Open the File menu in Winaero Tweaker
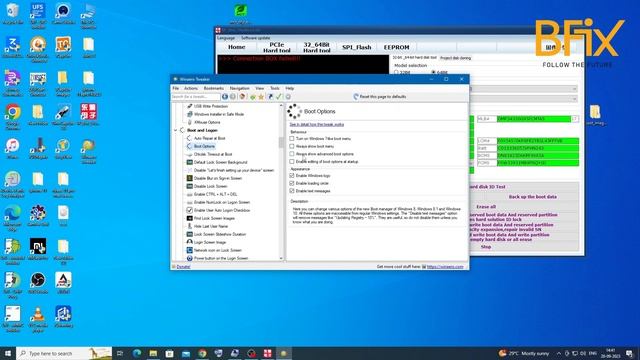The image size is (640, 360). coord(176,88)
